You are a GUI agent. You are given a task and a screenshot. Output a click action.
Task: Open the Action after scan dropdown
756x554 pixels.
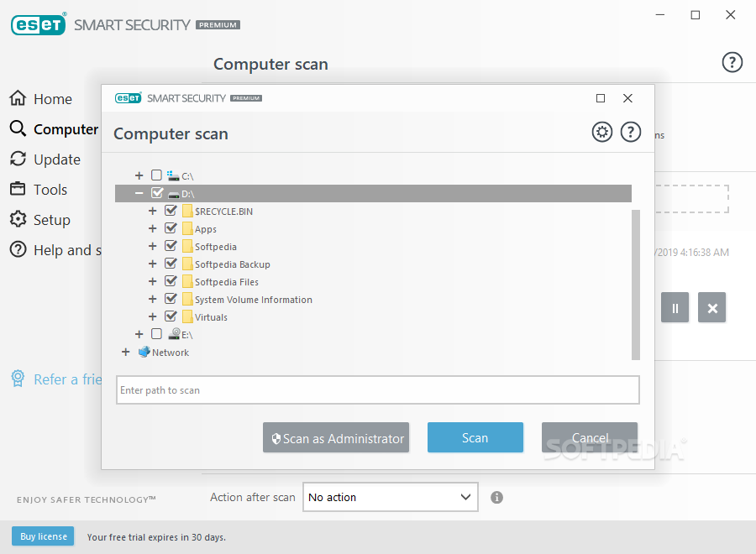pyautogui.click(x=390, y=497)
